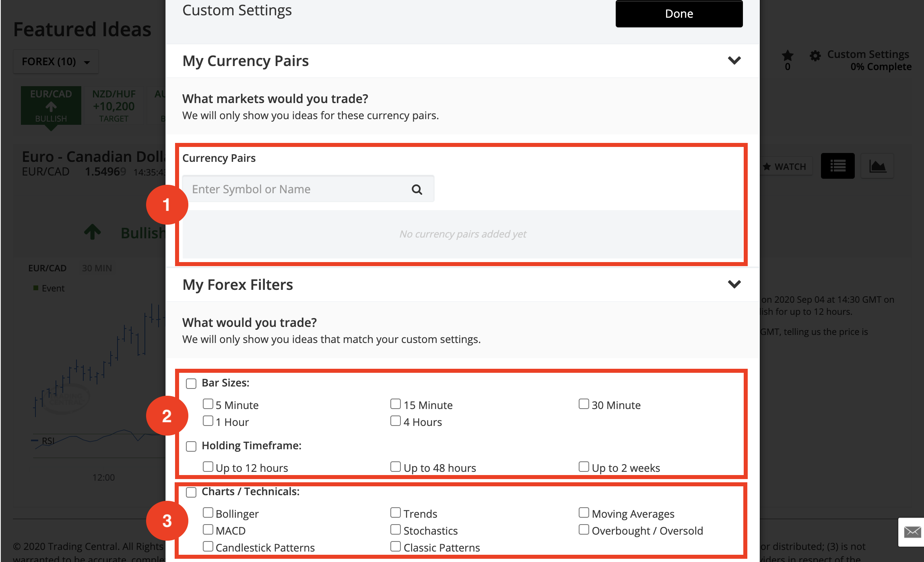Select the NZD/HUF +10,200 target tab
924x562 pixels.
[x=113, y=106]
